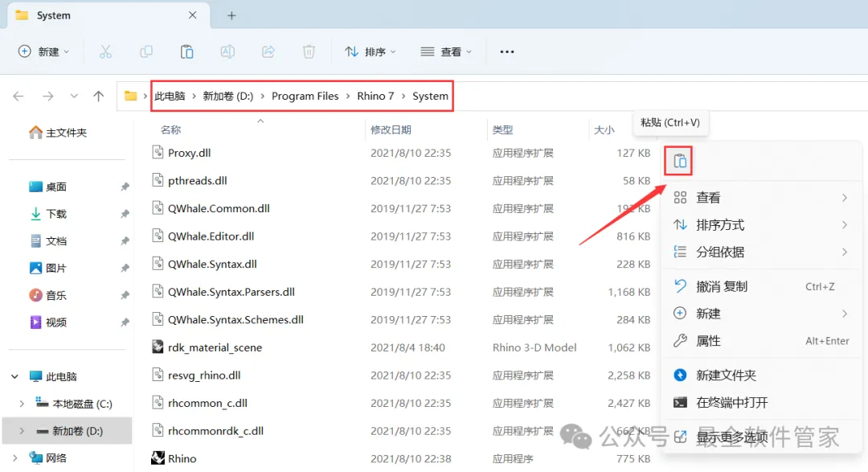Add a new tab with plus button

231,15
